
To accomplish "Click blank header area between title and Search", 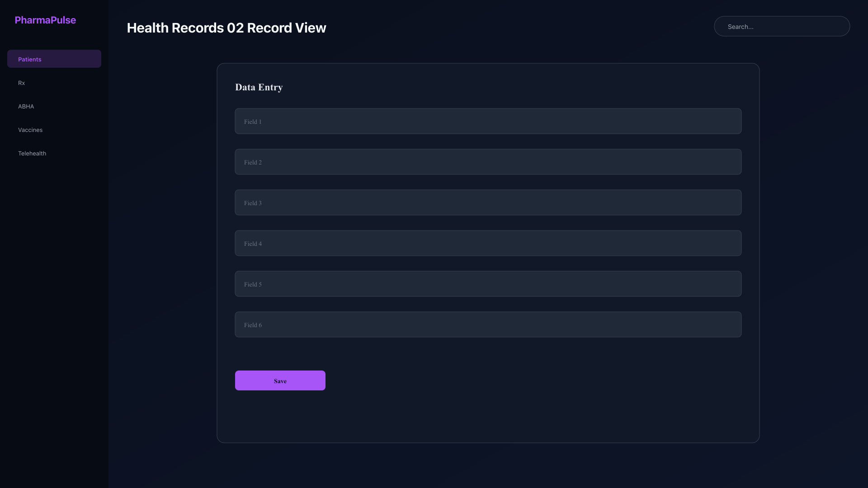I will tap(520, 27).
